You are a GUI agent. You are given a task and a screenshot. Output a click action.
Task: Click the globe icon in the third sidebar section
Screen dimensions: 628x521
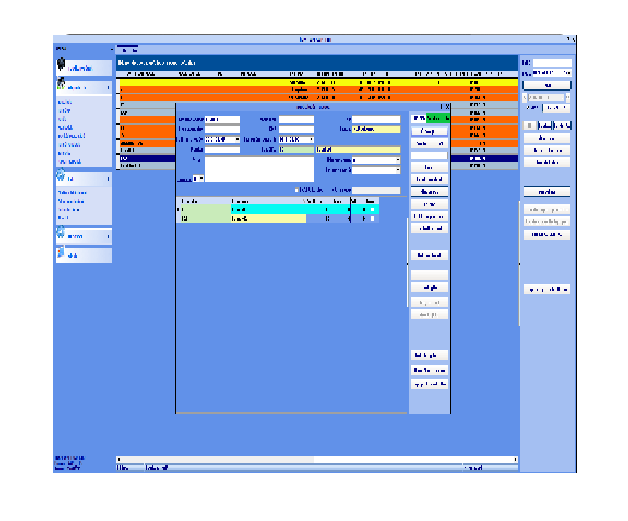tap(61, 178)
